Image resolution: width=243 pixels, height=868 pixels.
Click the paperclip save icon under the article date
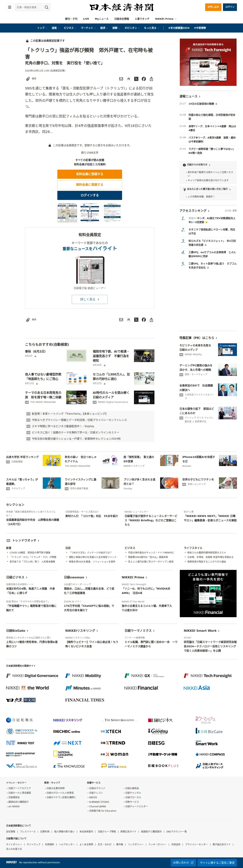28,79
